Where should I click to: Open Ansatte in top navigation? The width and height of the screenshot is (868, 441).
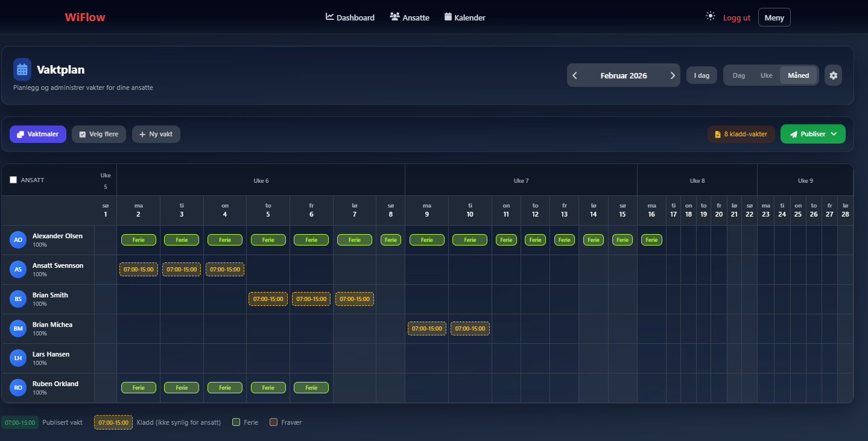click(410, 17)
